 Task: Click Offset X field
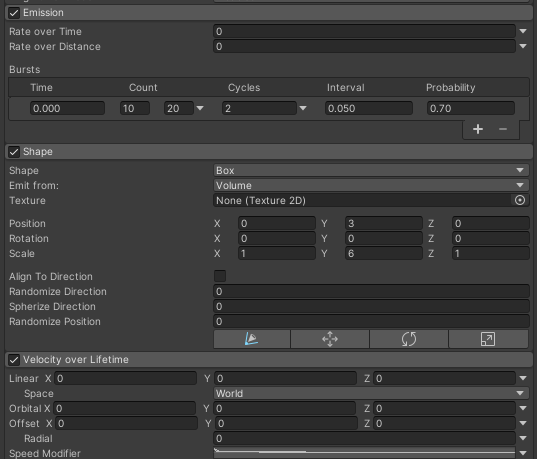(x=127, y=423)
